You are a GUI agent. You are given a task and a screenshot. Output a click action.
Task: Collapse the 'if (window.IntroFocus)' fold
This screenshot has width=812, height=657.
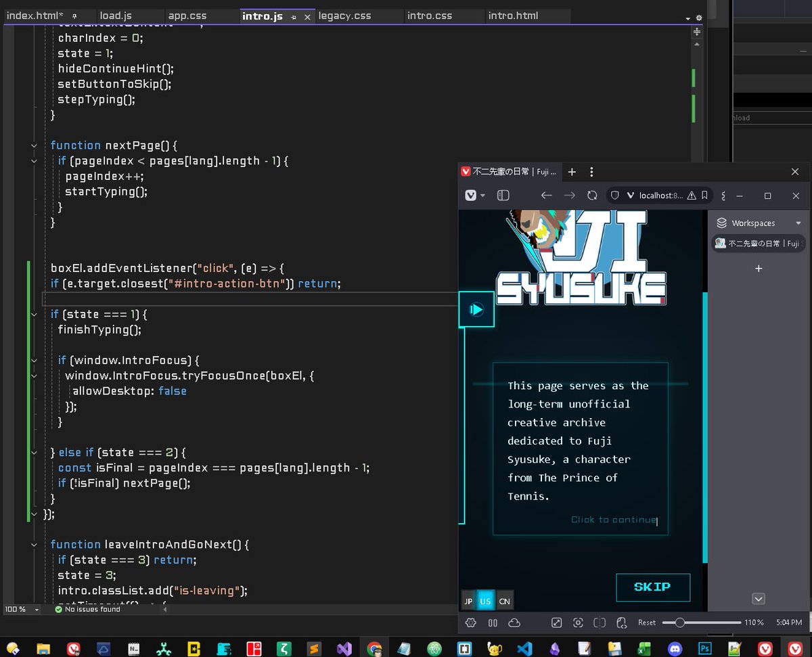[34, 360]
